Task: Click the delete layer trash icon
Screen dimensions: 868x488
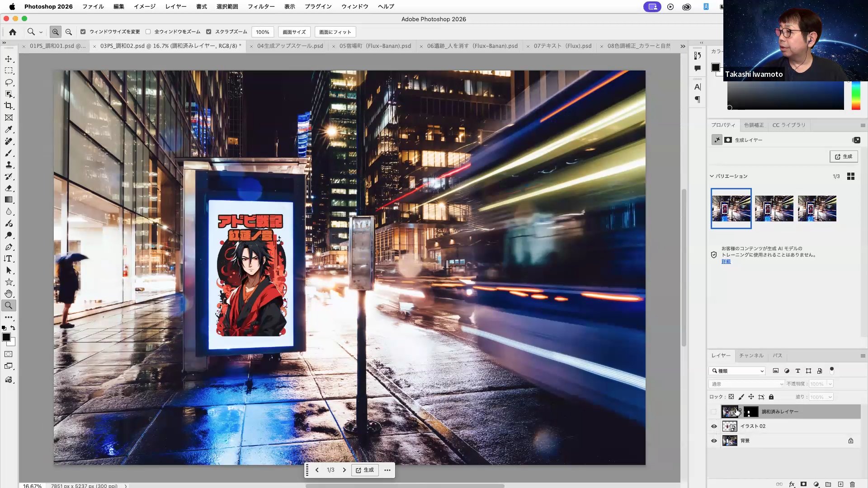Action: (853, 484)
